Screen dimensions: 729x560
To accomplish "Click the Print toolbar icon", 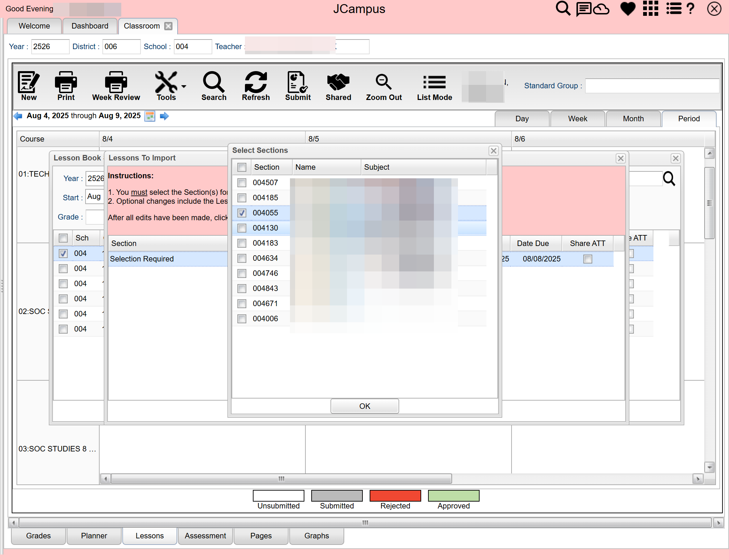I will click(66, 86).
